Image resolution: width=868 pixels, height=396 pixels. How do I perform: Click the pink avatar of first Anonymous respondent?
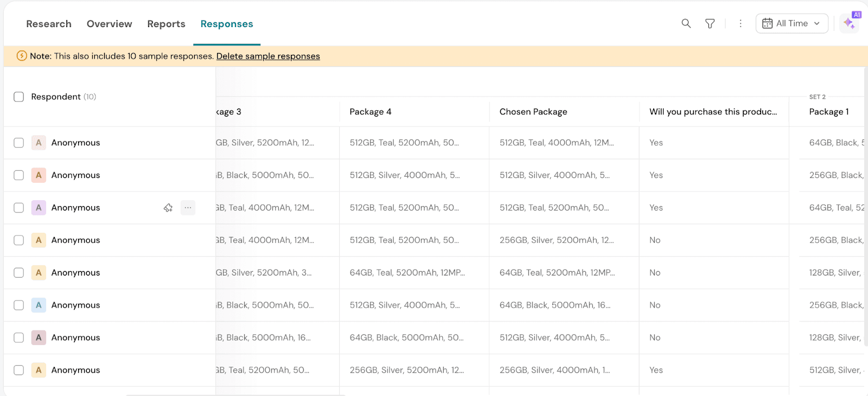(x=39, y=143)
